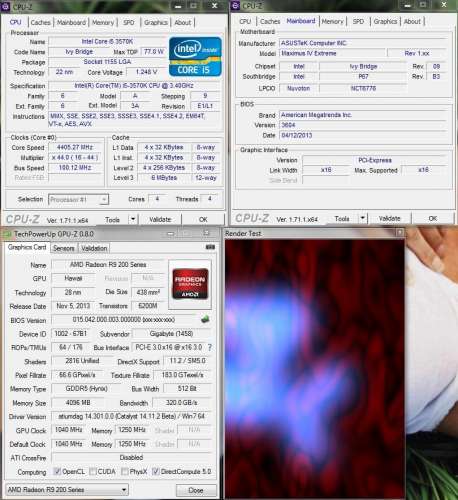Click OK button in right CPU-Z
458x500 pixels.
pyautogui.click(x=433, y=218)
